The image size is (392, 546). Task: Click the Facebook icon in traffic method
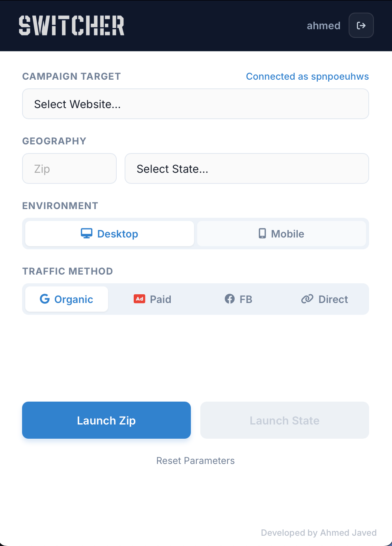(230, 299)
